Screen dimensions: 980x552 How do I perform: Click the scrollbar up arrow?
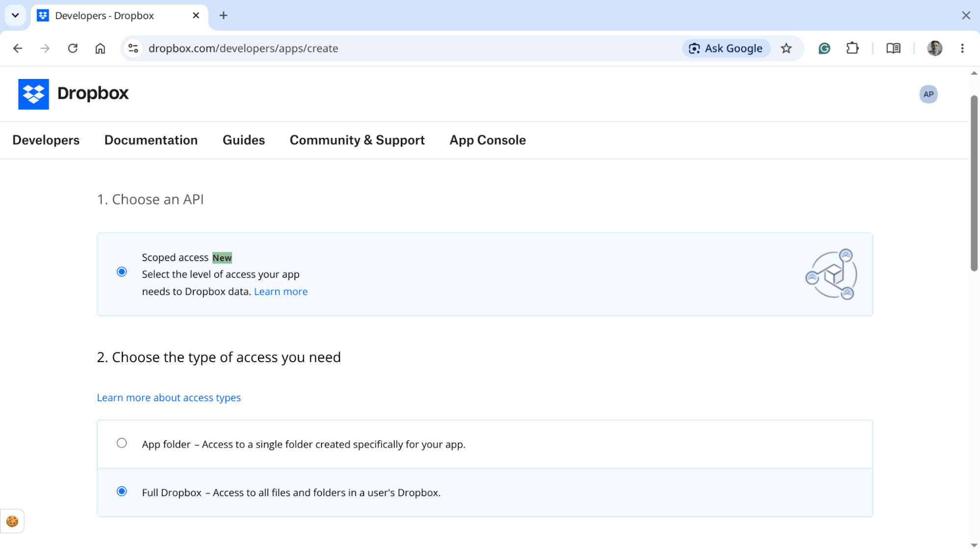click(974, 73)
